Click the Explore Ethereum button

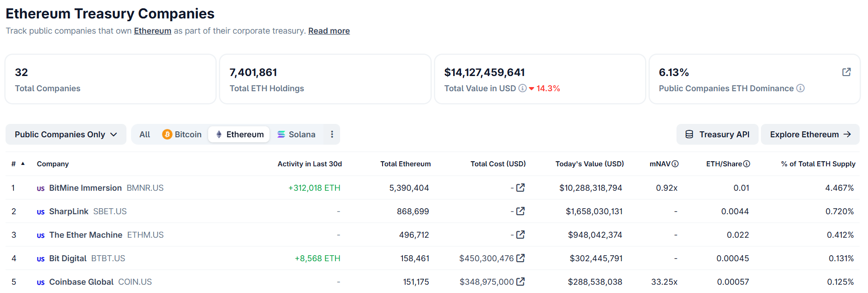810,134
